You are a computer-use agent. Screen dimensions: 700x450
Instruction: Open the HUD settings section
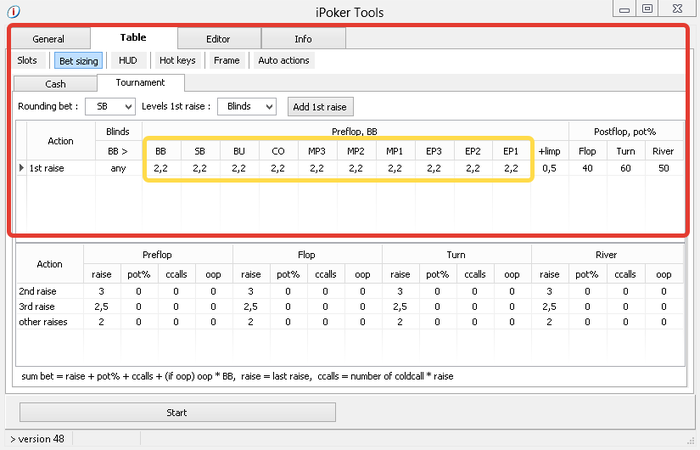pyautogui.click(x=128, y=60)
